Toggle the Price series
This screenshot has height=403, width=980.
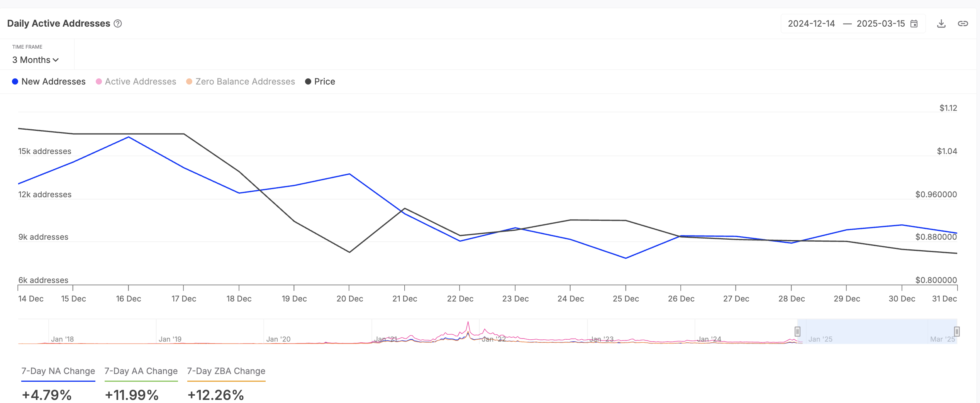pos(320,81)
